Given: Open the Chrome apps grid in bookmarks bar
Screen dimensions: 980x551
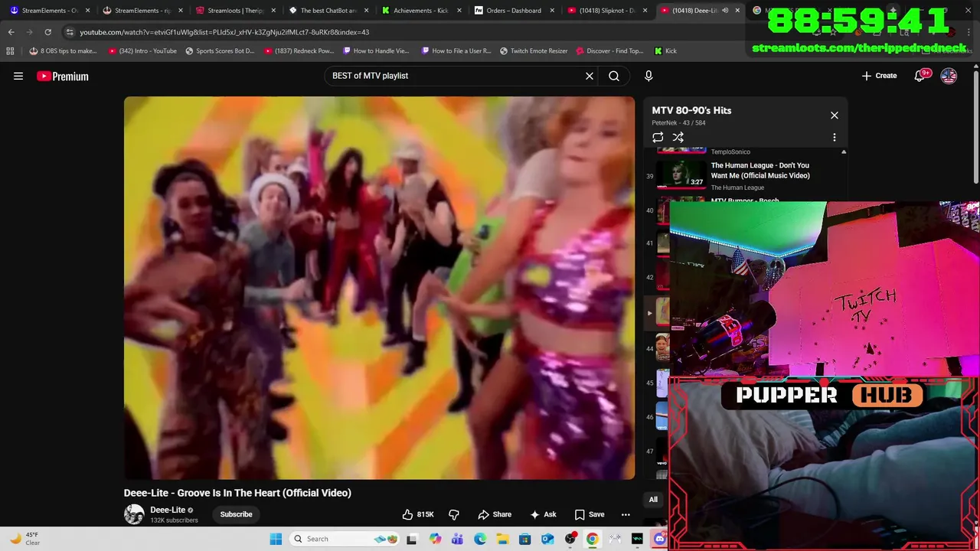Looking at the screenshot, I should coord(10,51).
